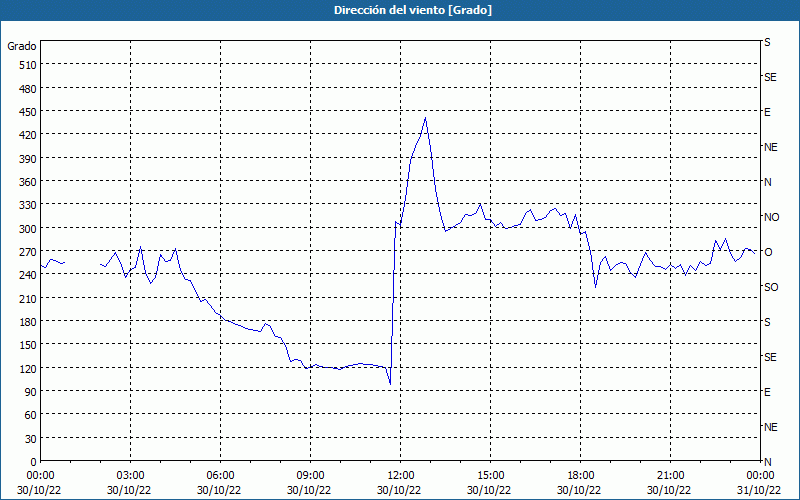Select the 150 degree axis label
The height and width of the screenshot is (500, 800).
[28, 345]
